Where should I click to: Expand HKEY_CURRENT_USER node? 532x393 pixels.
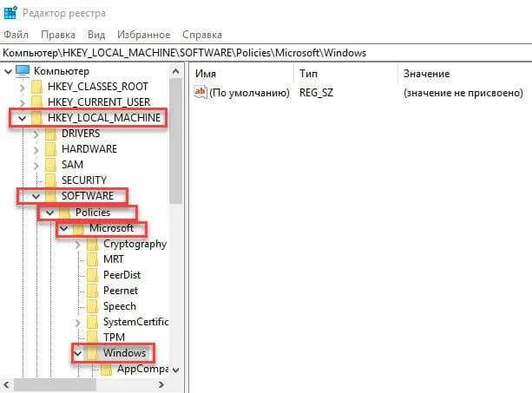(x=23, y=102)
